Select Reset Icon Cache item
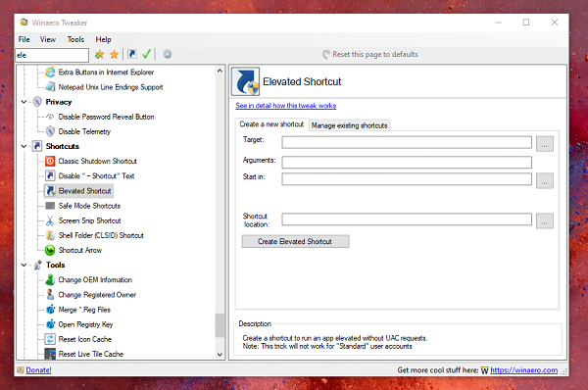The width and height of the screenshot is (588, 390). (85, 339)
